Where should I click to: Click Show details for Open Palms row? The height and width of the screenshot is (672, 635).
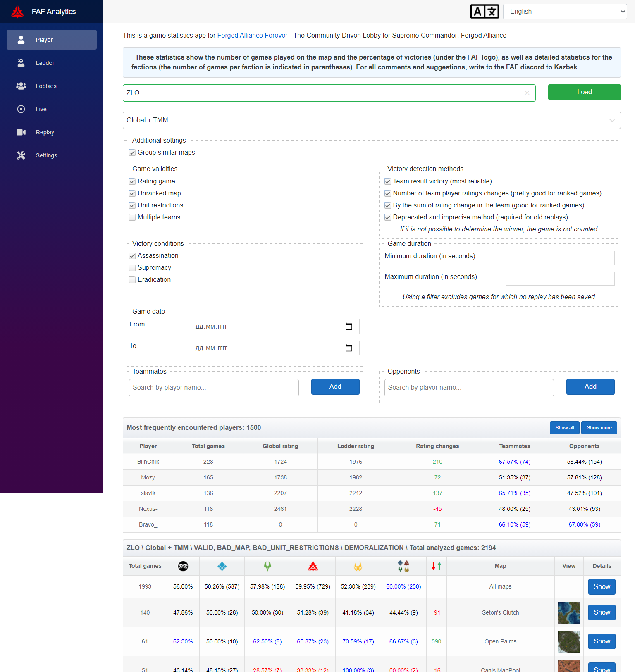click(602, 641)
